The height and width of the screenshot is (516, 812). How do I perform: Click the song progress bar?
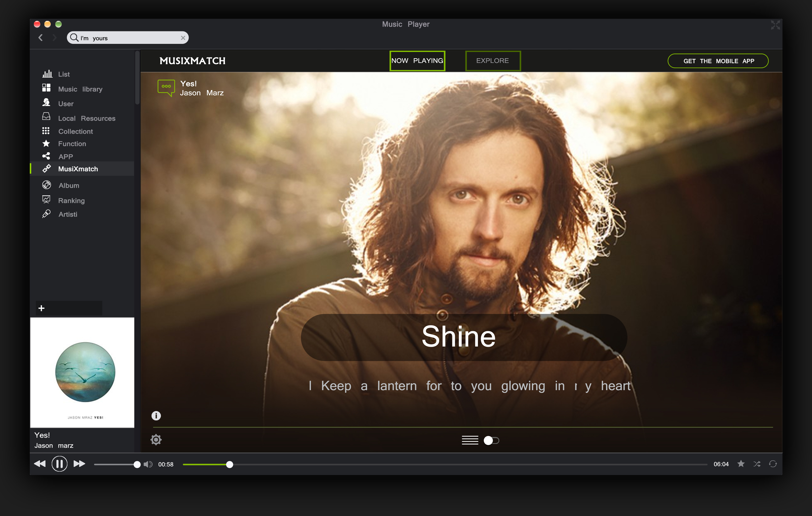click(x=445, y=465)
